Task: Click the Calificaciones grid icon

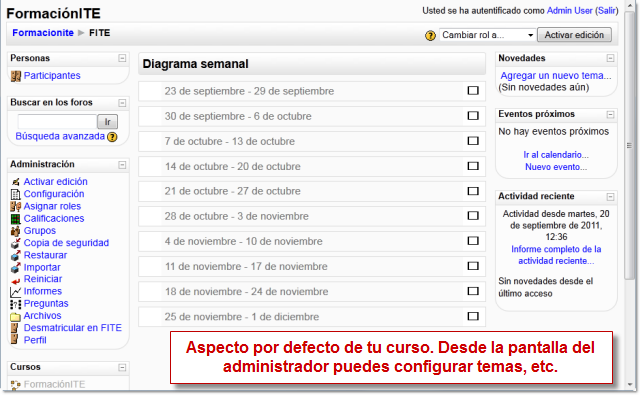Action: tap(16, 219)
